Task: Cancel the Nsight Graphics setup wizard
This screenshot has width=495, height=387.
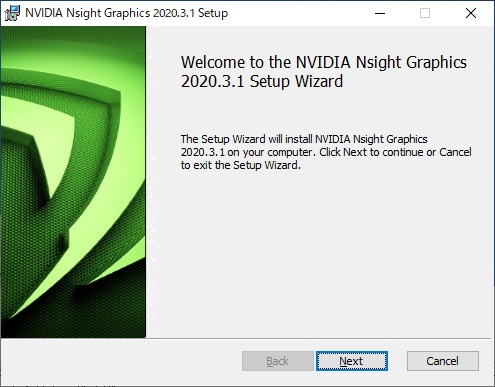Action: [443, 361]
